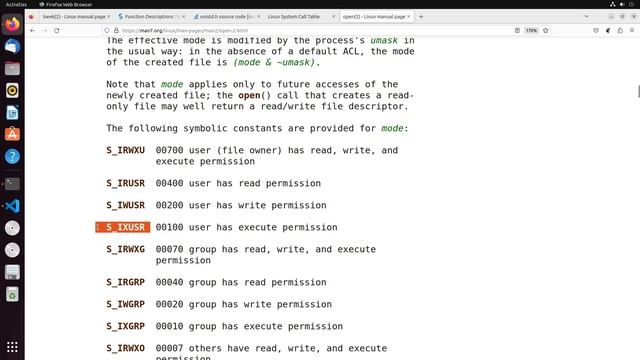The height and width of the screenshot is (360, 640).
Task: Show Applications grid
Action: coord(12,347)
